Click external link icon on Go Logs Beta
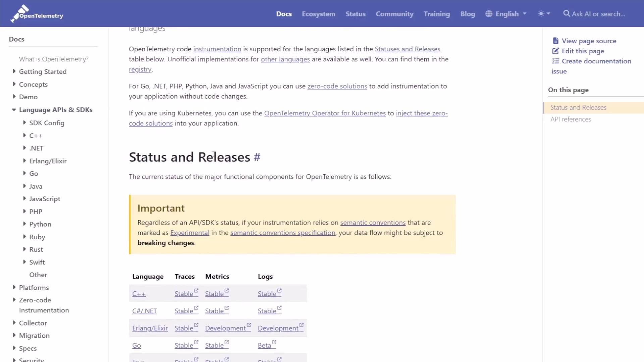The image size is (644, 362). (x=274, y=342)
